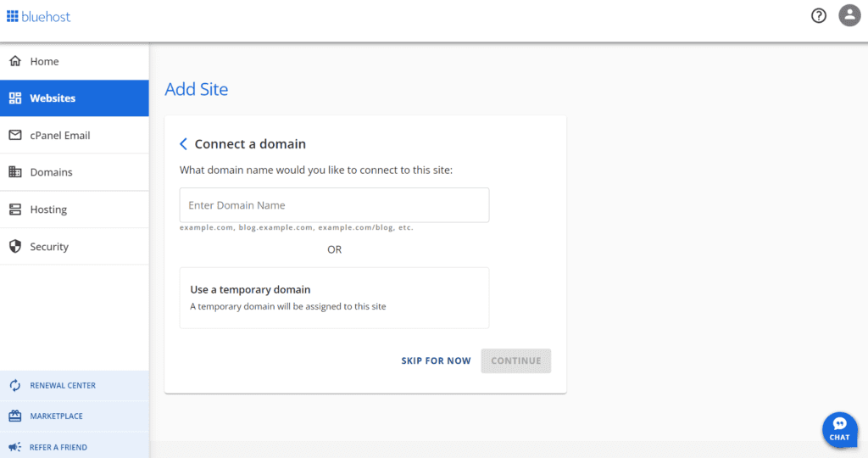The width and height of the screenshot is (868, 458).
Task: Select the Hosting sidebar menu item
Action: 48,209
